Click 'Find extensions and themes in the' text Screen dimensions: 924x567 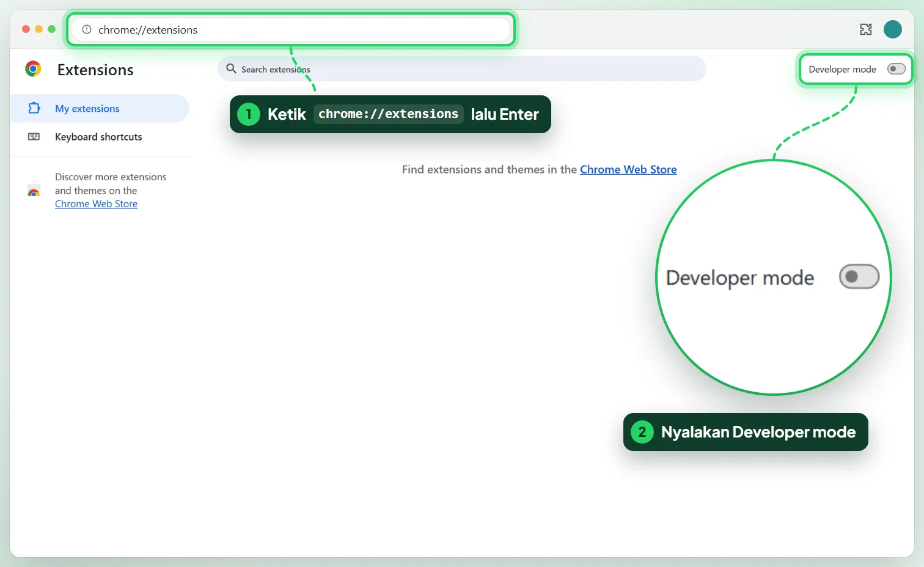(x=490, y=169)
